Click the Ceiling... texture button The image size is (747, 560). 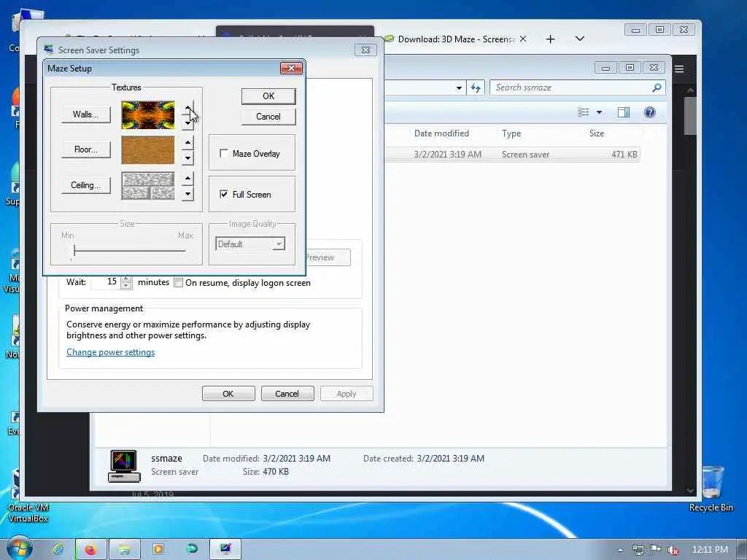coord(86,185)
